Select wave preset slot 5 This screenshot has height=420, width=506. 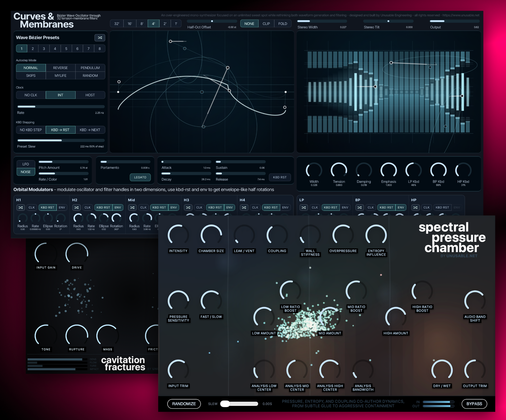[x=66, y=49]
